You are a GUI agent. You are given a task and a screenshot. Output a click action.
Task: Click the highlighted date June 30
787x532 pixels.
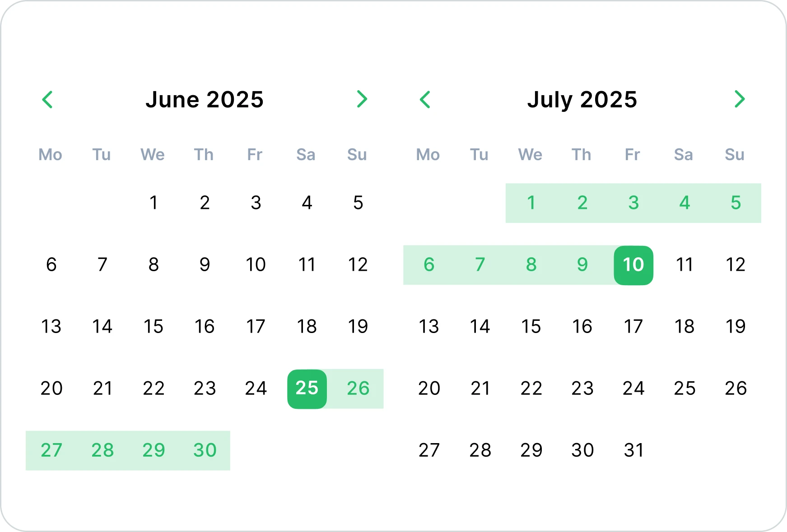point(205,450)
